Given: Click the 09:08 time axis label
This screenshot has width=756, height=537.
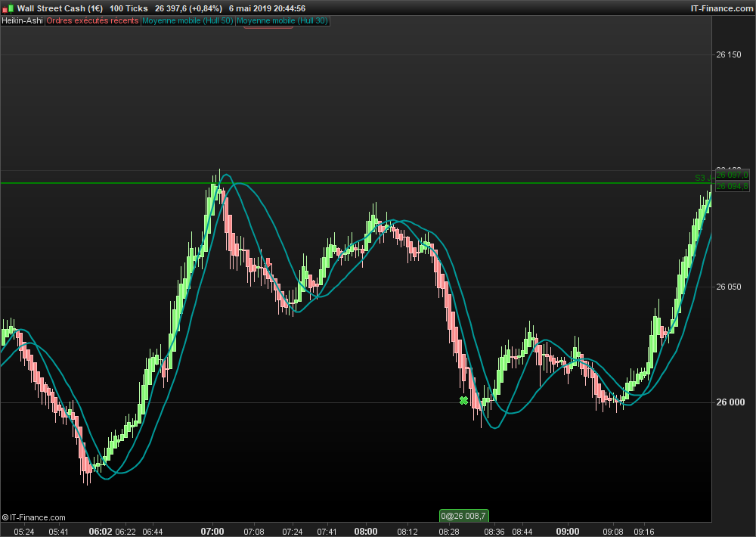Looking at the screenshot, I should click(x=613, y=532).
